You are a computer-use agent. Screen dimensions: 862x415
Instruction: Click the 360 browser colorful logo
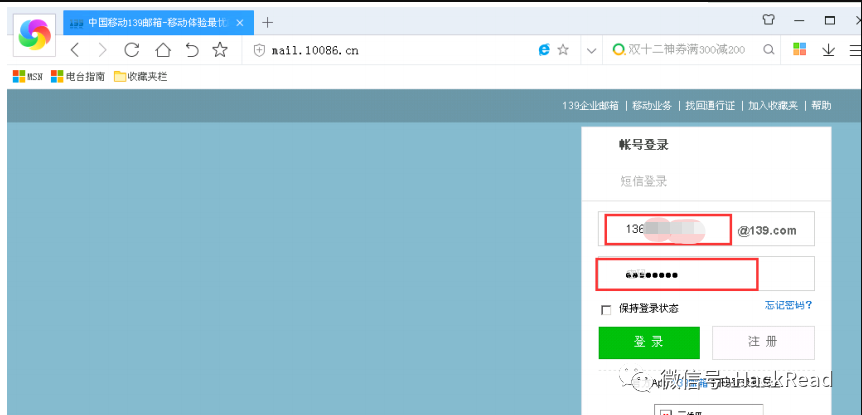(x=34, y=35)
